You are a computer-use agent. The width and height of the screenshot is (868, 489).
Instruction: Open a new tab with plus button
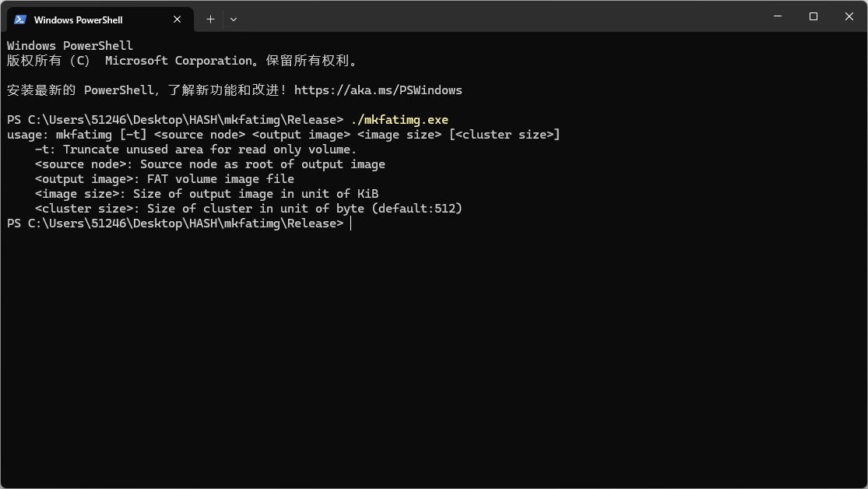[x=210, y=19]
